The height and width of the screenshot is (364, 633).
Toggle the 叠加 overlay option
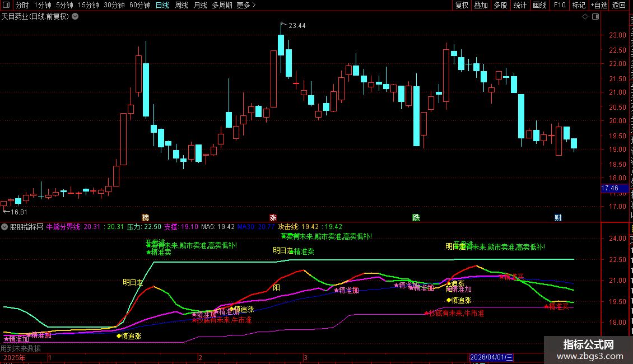pyautogui.click(x=481, y=5)
